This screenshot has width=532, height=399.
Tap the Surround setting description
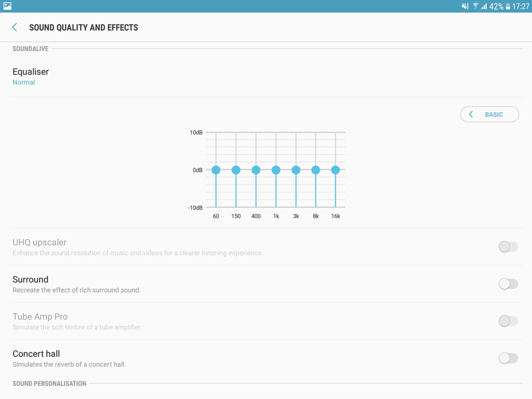coord(76,290)
